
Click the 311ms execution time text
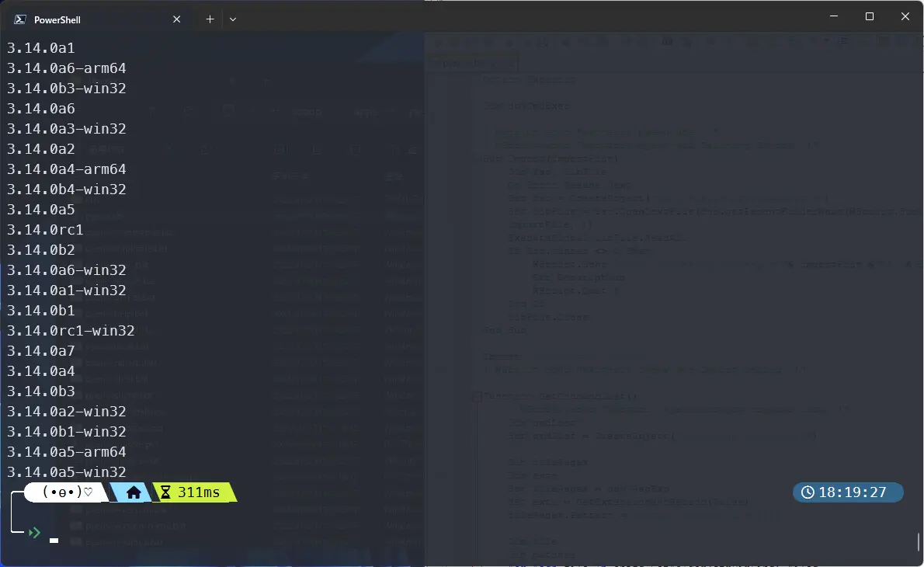click(199, 492)
